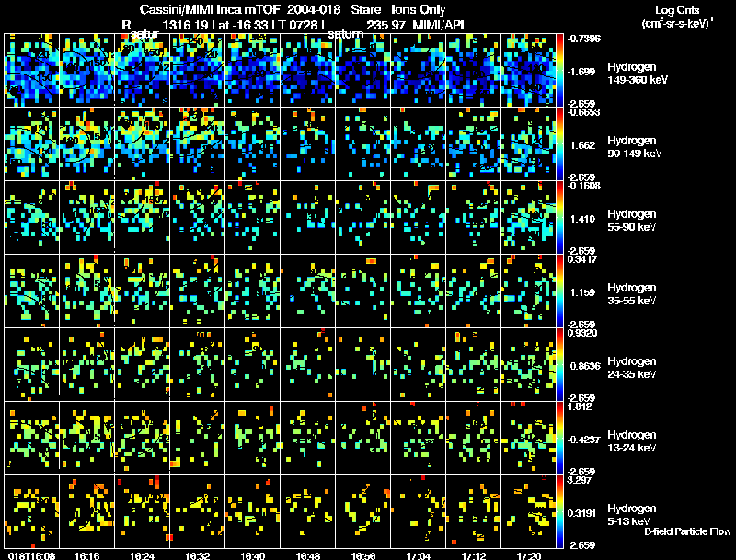Click the 0.3191 color scale value
This screenshot has height=560, width=736.
click(582, 514)
